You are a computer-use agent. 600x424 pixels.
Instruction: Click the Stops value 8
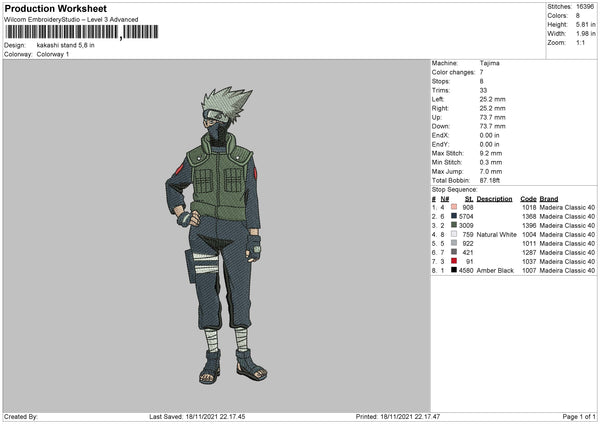click(481, 81)
